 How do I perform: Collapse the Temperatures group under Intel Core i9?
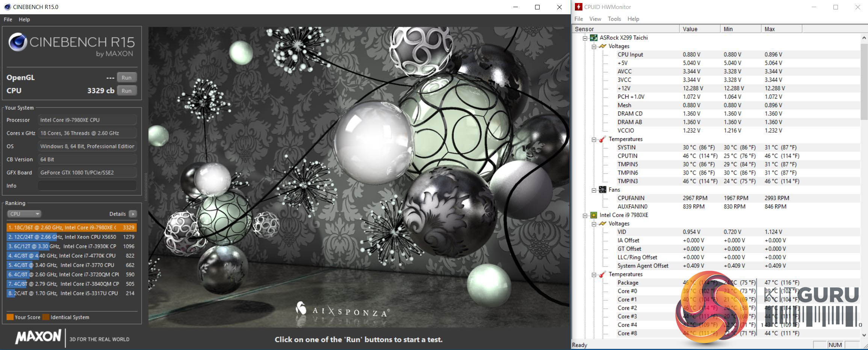coord(594,275)
